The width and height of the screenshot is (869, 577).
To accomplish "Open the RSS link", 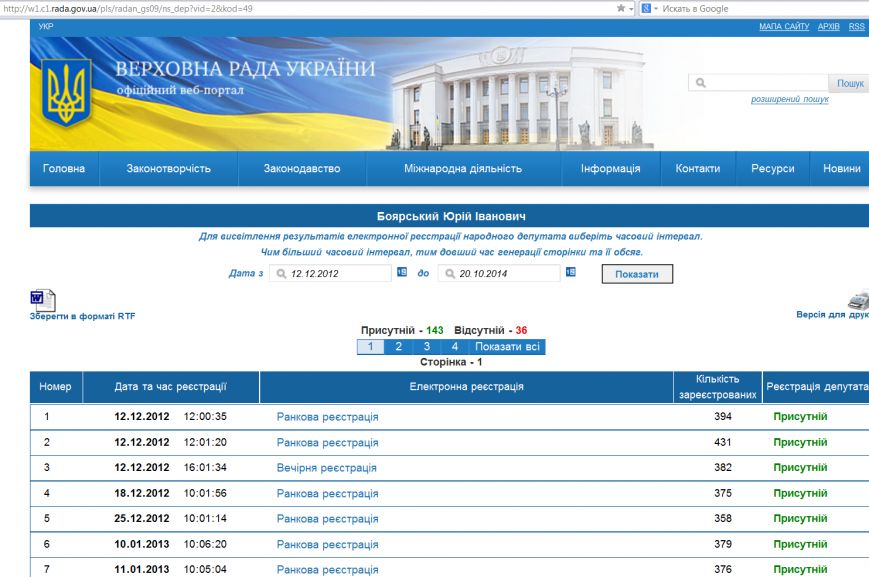I will tap(856, 26).
